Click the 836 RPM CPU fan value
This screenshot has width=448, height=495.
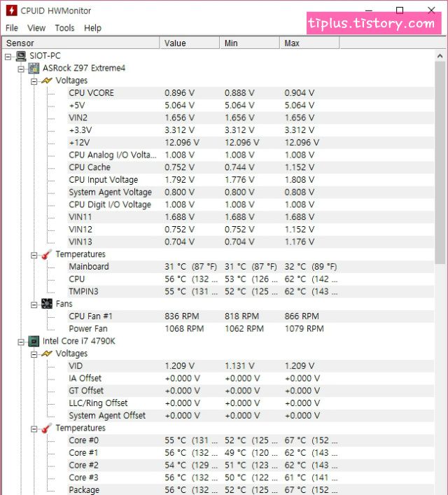point(182,316)
